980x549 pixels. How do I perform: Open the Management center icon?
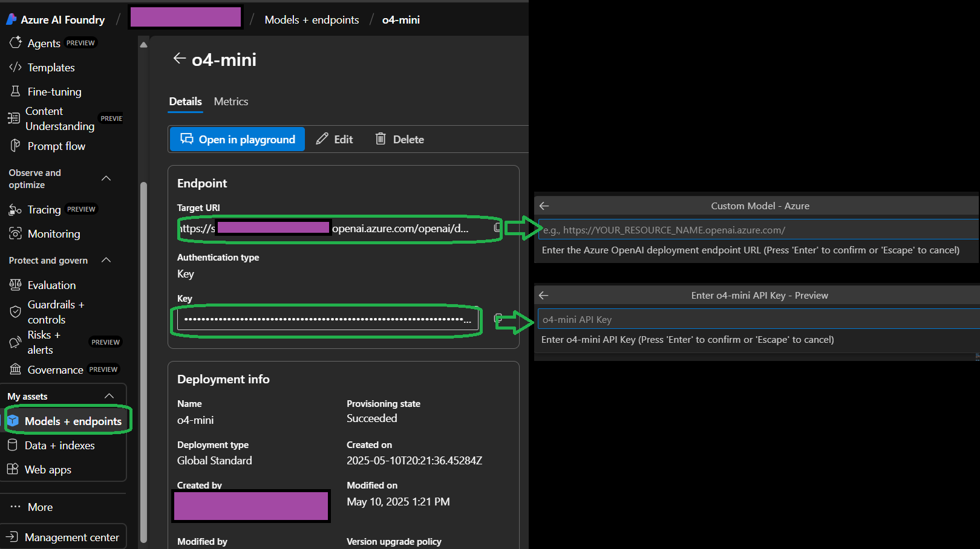pos(12,537)
